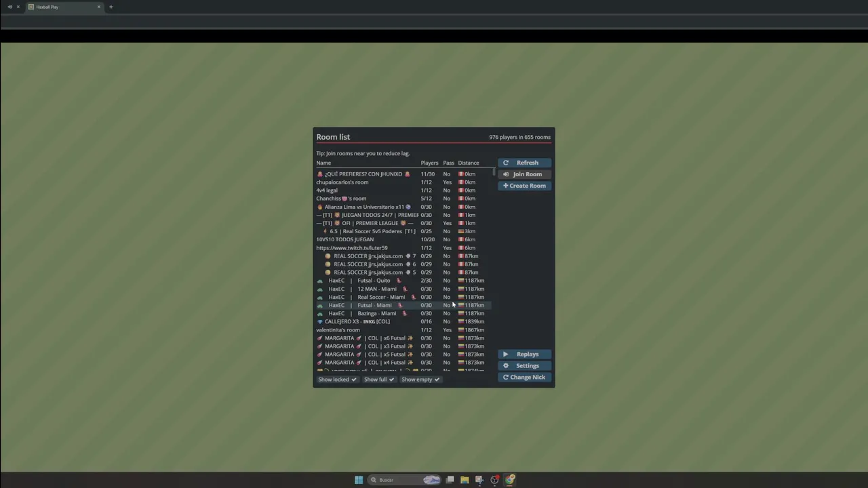Image resolution: width=868 pixels, height=488 pixels.
Task: Select chupalocarlos's room
Action: click(x=403, y=182)
